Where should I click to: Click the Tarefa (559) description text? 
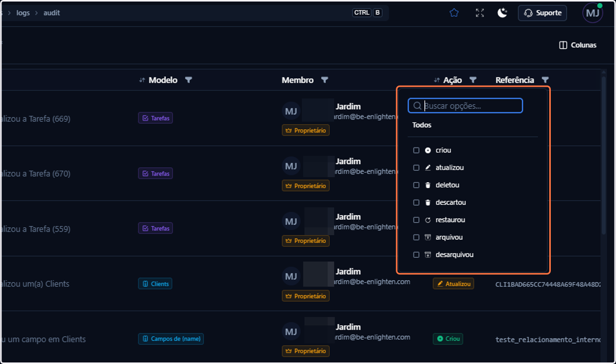[36, 229]
